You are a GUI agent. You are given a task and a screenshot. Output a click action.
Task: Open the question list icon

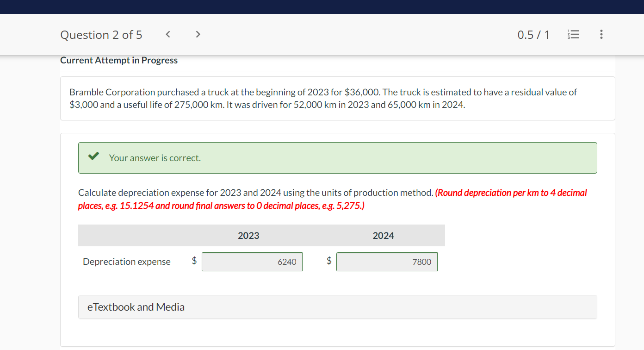tap(573, 35)
